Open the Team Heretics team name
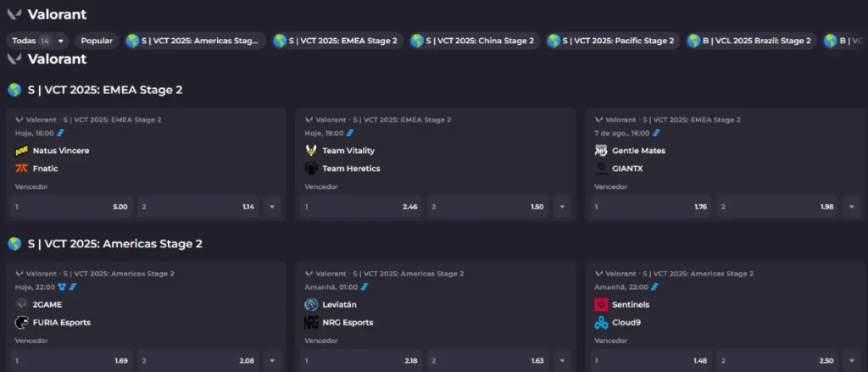Image resolution: width=868 pixels, height=372 pixels. pos(352,169)
